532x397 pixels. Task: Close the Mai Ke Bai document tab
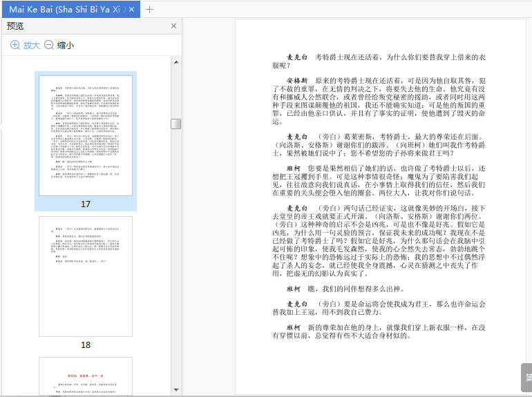point(132,10)
